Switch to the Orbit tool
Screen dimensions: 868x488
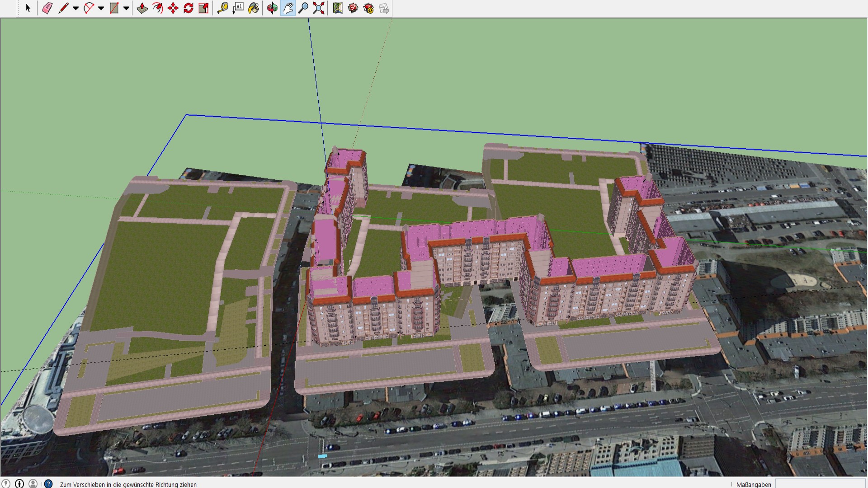[272, 8]
